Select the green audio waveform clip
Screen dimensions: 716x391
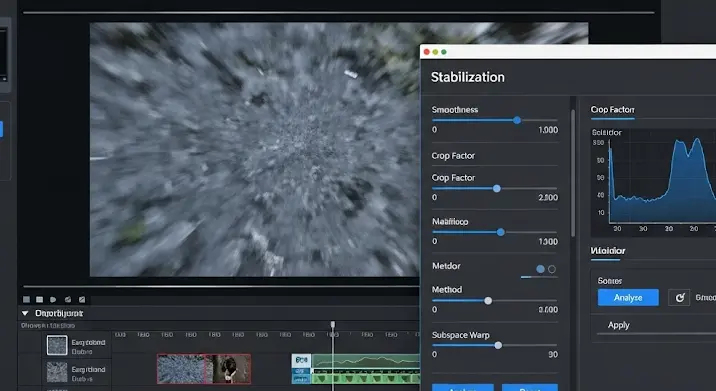tap(365, 368)
